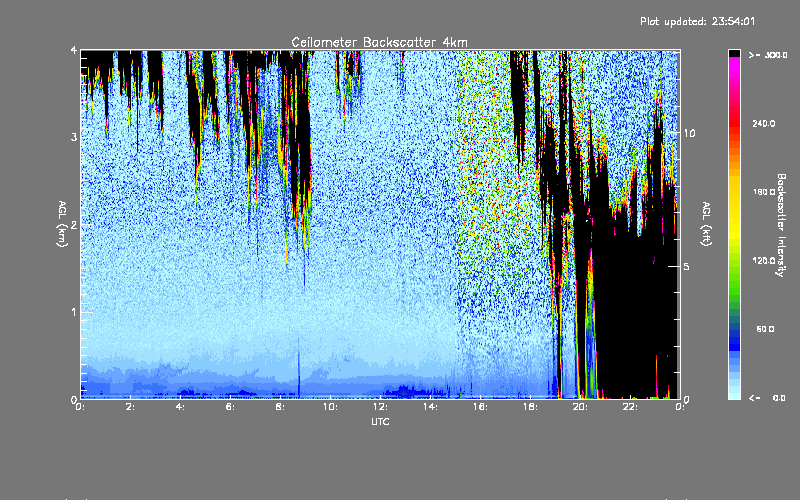Click the "AGL (kft)" axis label
Screen dimensions: 800x500
(707, 224)
